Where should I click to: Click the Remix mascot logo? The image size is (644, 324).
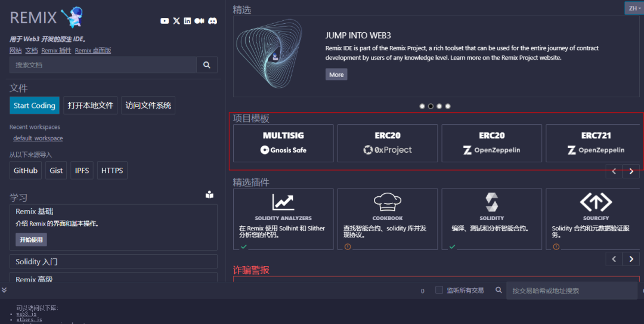tap(73, 17)
